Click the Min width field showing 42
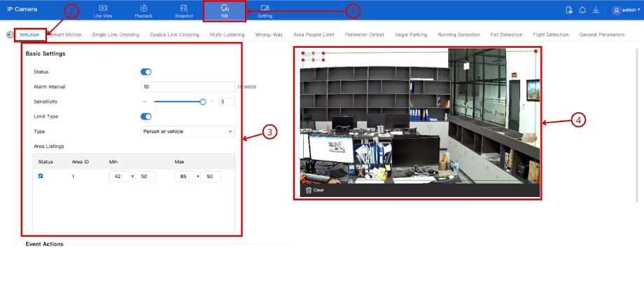 point(119,177)
